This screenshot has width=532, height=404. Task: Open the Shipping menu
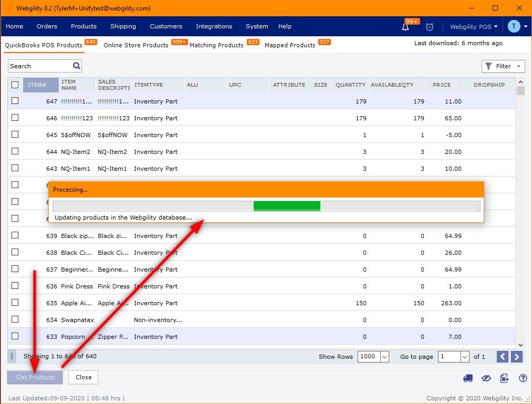(x=123, y=26)
